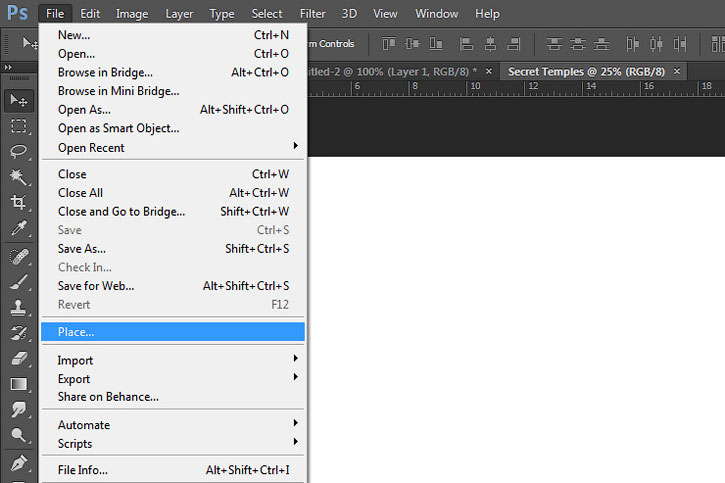Expand the toolbox with double-arrow
The image size is (725, 483).
(8, 67)
